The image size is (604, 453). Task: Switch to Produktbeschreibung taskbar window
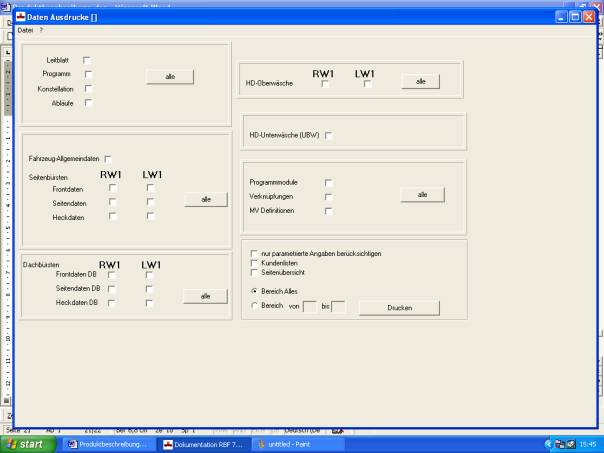coord(108,445)
